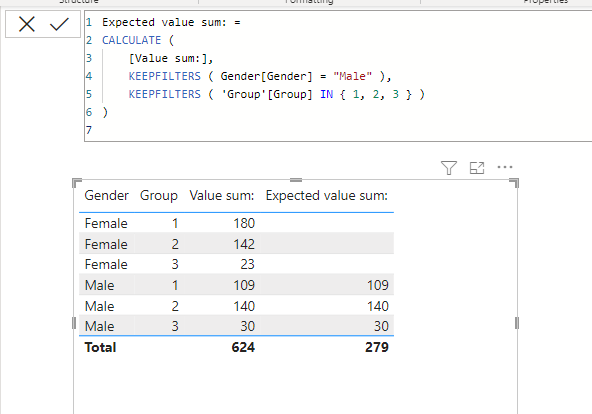Click the [Value sum:] reference in formula
The height and width of the screenshot is (414, 592).
[168, 58]
